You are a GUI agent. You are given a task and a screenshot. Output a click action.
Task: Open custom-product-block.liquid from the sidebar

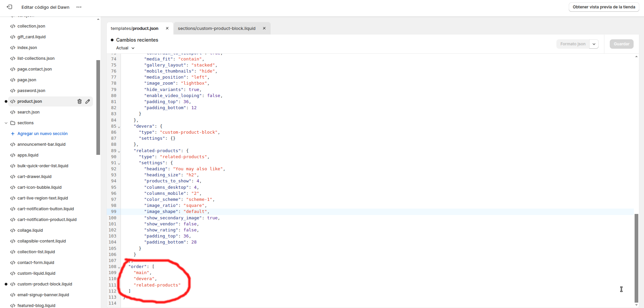pyautogui.click(x=45, y=284)
